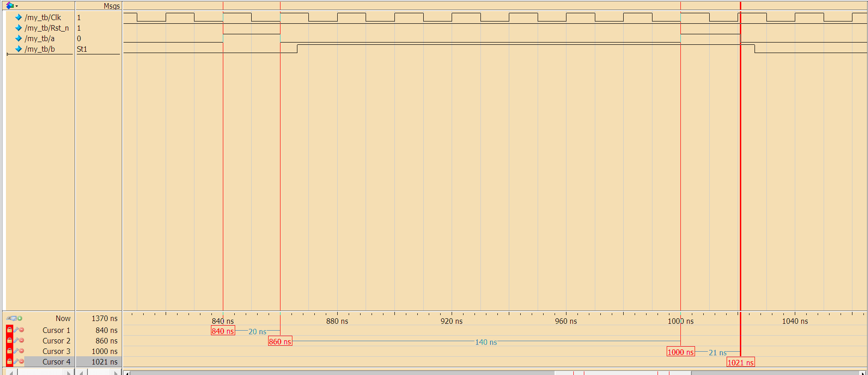Toggle the leftmost short names icon beside Now
868x375 pixels.
pos(9,318)
